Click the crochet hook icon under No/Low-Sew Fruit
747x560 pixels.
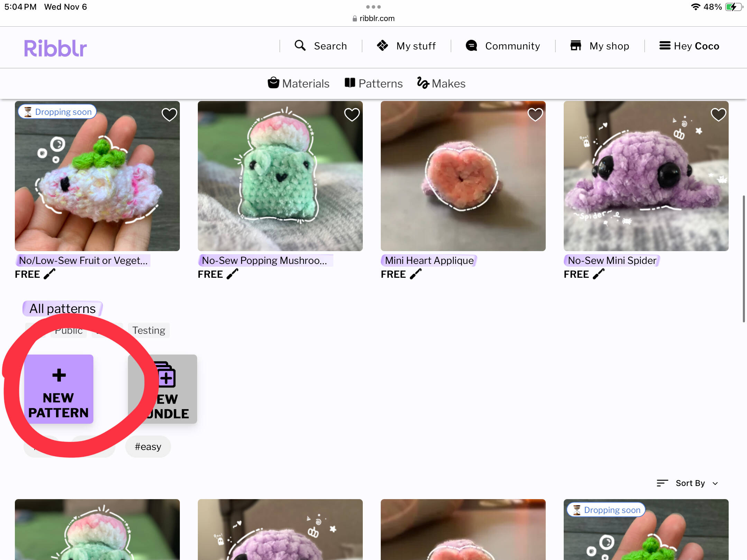click(49, 274)
